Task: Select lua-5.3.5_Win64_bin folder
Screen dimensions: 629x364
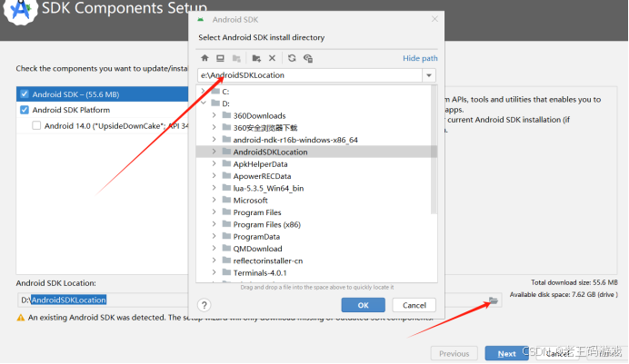Action: click(x=268, y=188)
